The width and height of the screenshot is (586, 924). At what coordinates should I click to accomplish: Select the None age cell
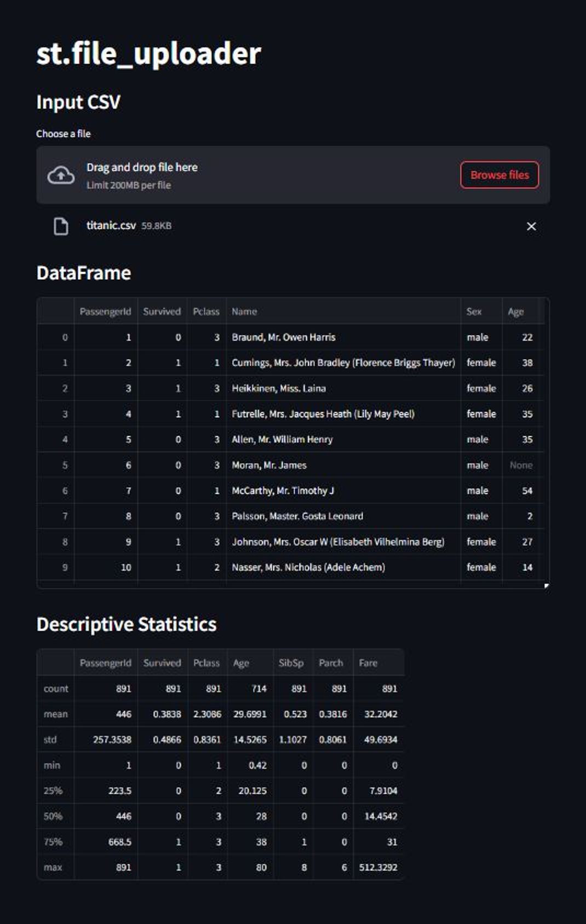521,465
